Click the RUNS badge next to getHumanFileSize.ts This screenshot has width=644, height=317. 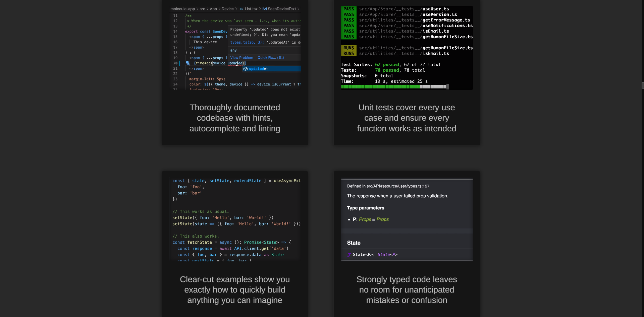[349, 48]
